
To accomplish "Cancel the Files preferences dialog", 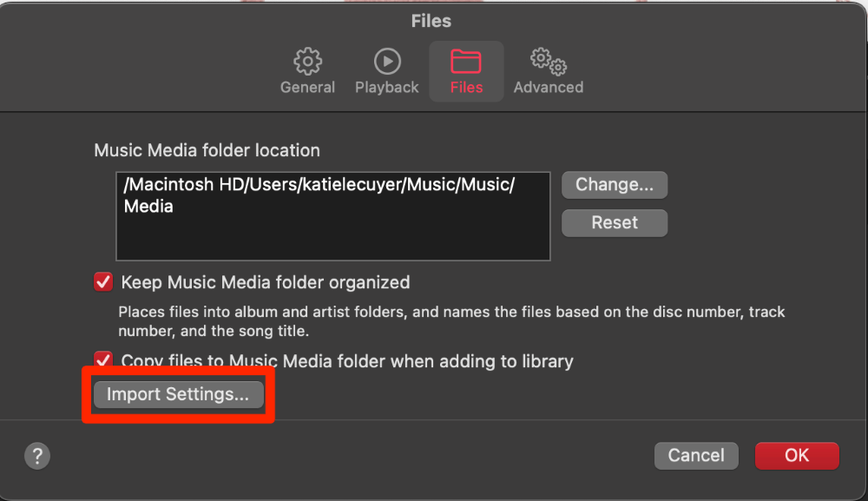I will coord(696,456).
